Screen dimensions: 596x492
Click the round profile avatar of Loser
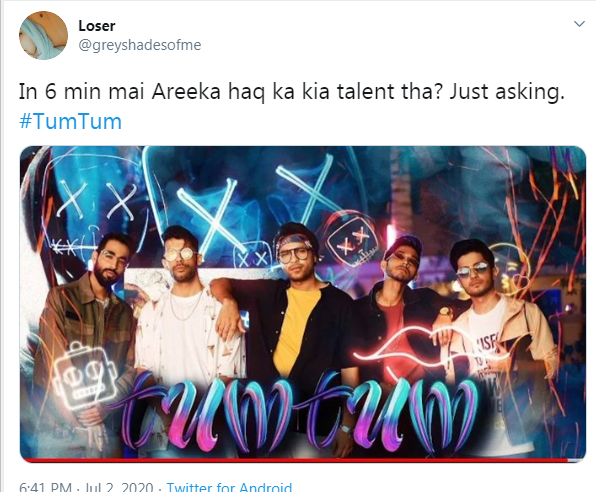click(x=43, y=35)
